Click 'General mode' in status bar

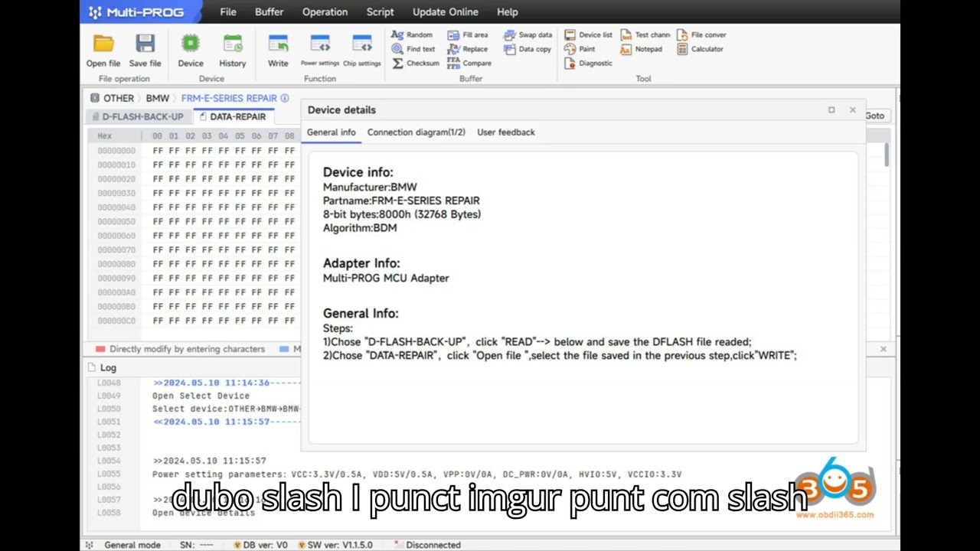tap(132, 545)
